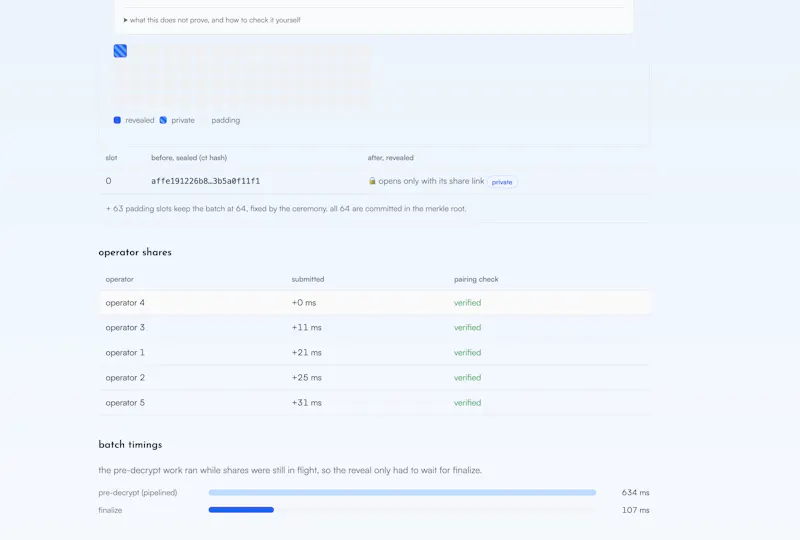Click the 107 ms timing value
The width and height of the screenshot is (800, 540).
635,510
